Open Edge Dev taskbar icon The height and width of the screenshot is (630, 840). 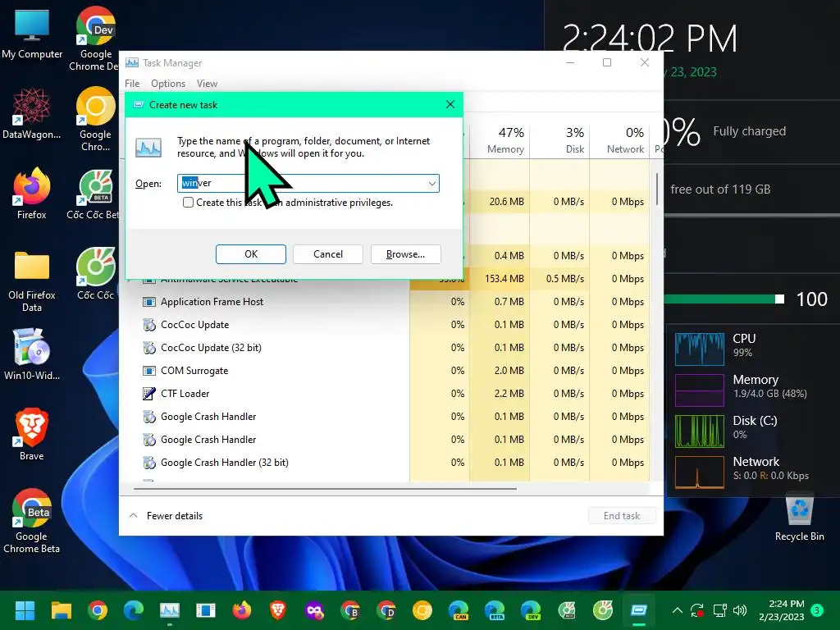531,610
